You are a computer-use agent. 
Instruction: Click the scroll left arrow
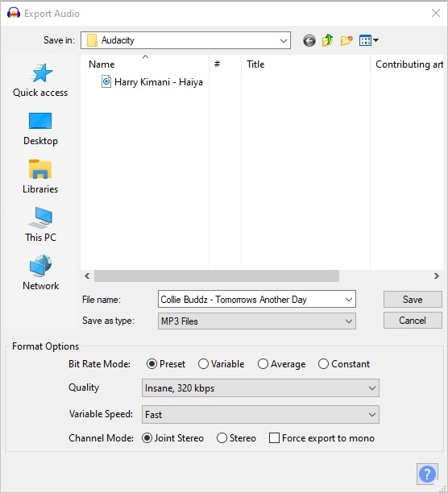(x=87, y=276)
